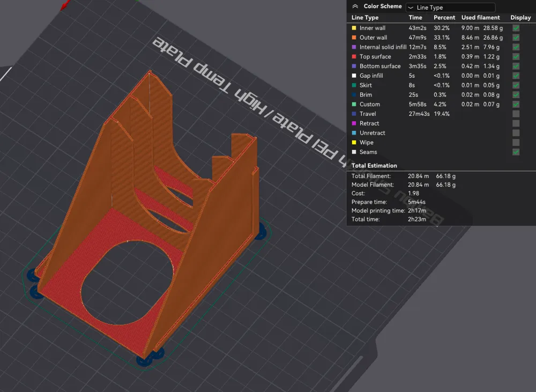
Task: Select the Gap infill line type label
Action: point(371,76)
